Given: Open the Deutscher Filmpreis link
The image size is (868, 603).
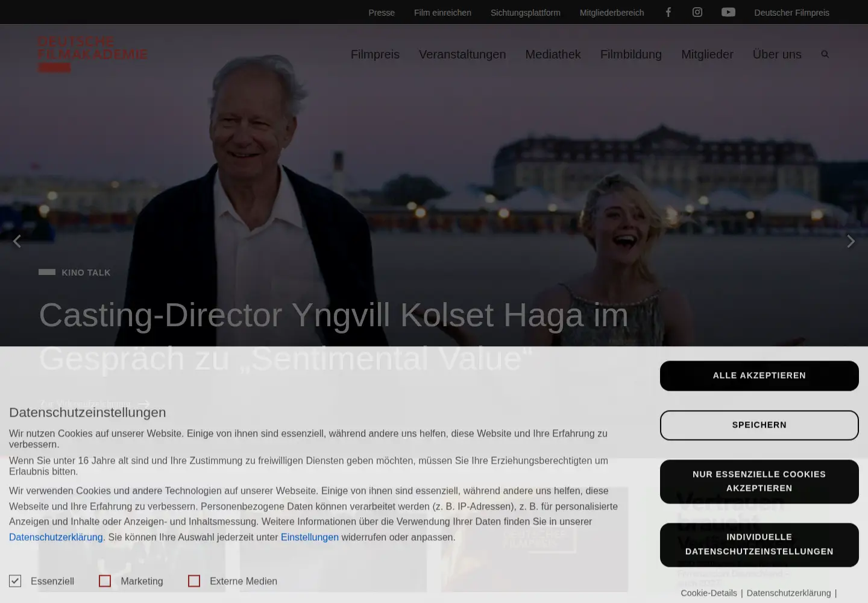Looking at the screenshot, I should (x=791, y=13).
